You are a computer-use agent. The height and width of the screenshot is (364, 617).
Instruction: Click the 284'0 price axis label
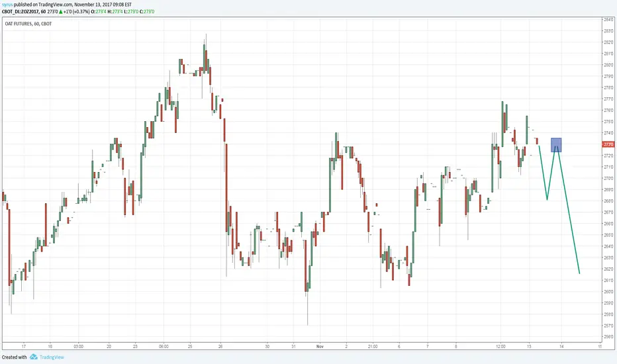609,20
